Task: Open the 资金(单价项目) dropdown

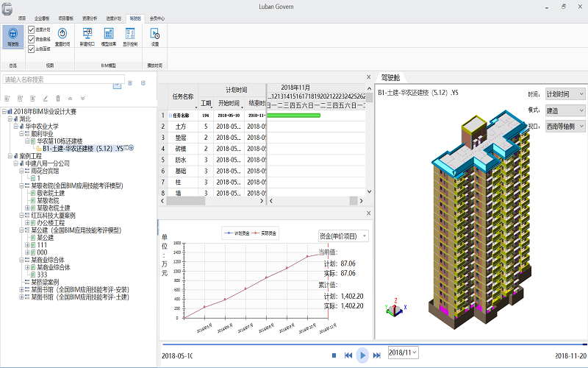Action: click(343, 236)
